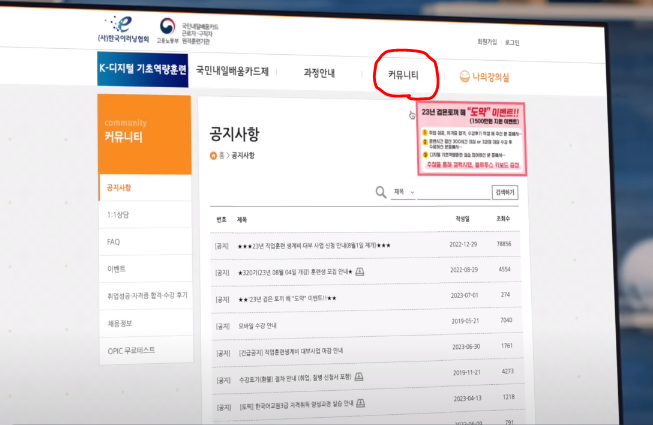This screenshot has width=653, height=425.
Task: Click the 검색하기 button
Action: 505,192
